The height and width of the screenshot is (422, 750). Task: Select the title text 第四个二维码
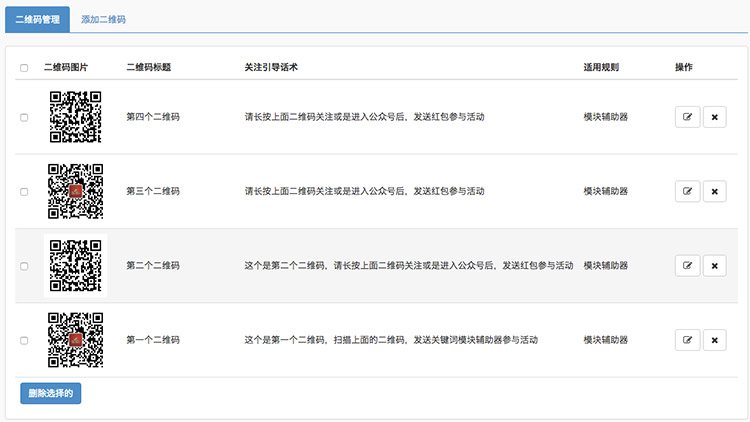click(x=153, y=117)
